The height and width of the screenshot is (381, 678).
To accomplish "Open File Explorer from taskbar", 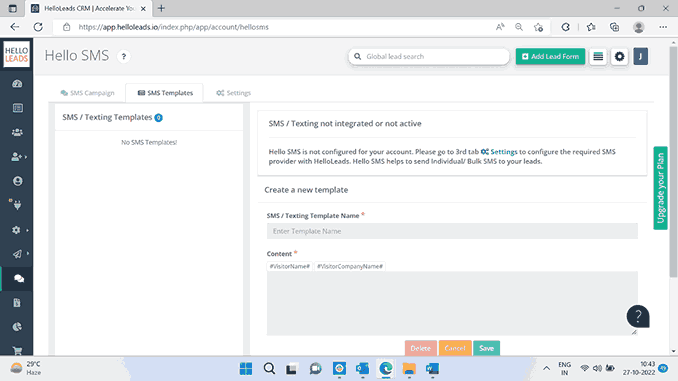I will pyautogui.click(x=409, y=368).
